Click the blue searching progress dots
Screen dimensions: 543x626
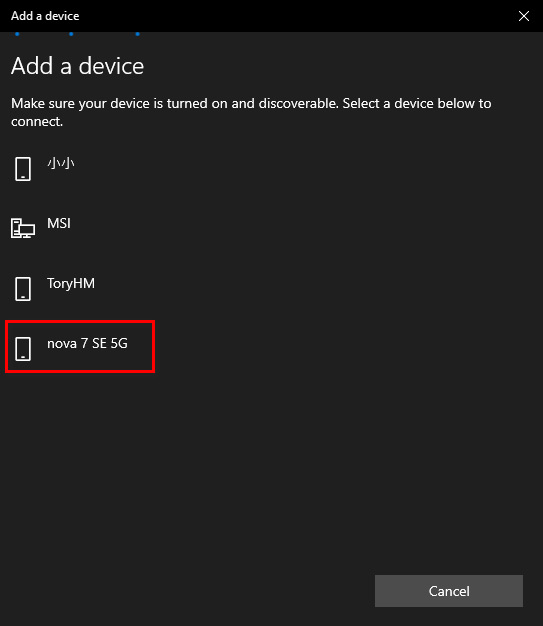coord(77,34)
